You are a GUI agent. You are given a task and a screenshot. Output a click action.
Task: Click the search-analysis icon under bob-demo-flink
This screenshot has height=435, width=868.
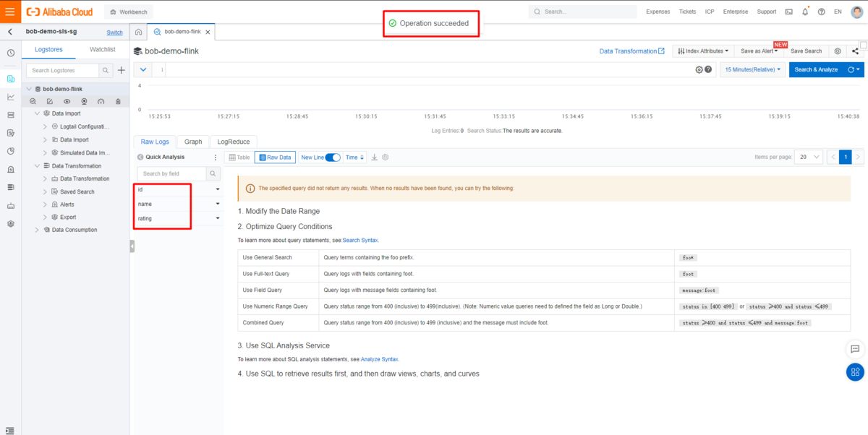(33, 101)
